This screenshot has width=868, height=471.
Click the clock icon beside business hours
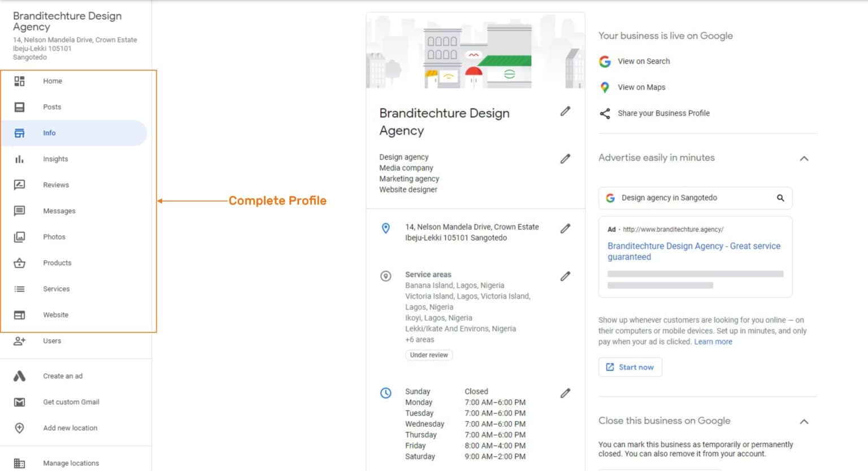coord(385,393)
